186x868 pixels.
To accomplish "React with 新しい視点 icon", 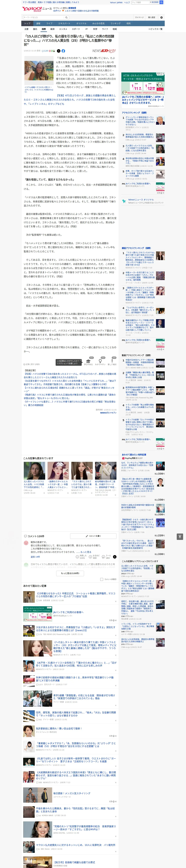I will 112,361.
